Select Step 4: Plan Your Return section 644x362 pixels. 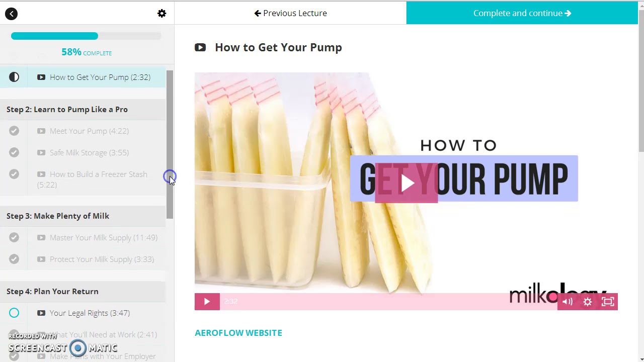pyautogui.click(x=52, y=292)
